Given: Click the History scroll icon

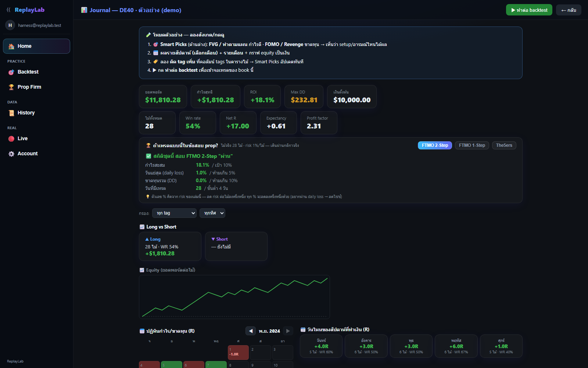Looking at the screenshot, I should [x=11, y=113].
